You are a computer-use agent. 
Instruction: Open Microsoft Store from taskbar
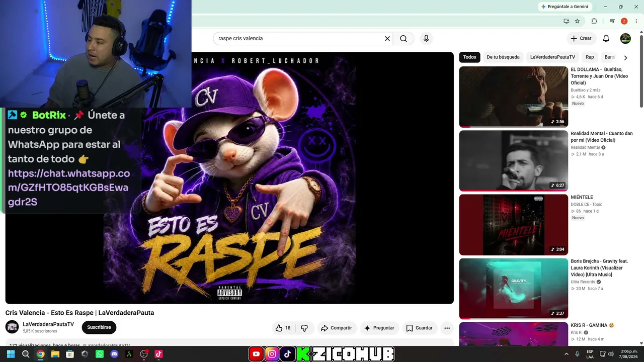tap(70, 354)
